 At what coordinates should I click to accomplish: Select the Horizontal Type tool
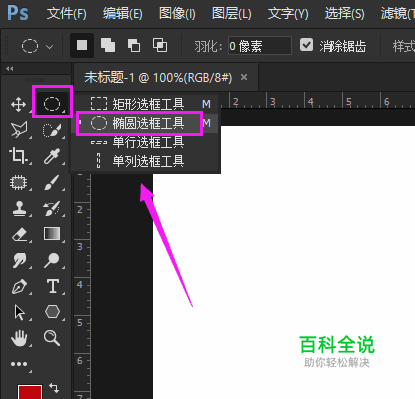[53, 286]
